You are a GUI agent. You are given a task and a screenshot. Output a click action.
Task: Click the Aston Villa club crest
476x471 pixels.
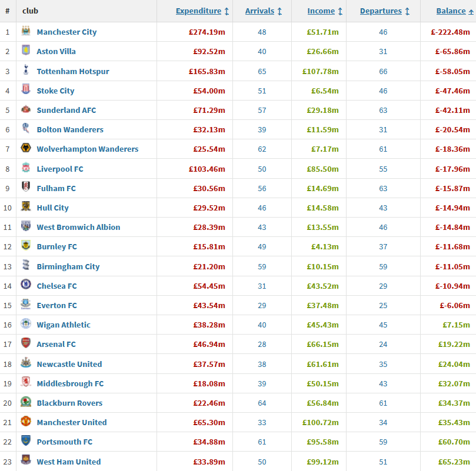pos(26,50)
